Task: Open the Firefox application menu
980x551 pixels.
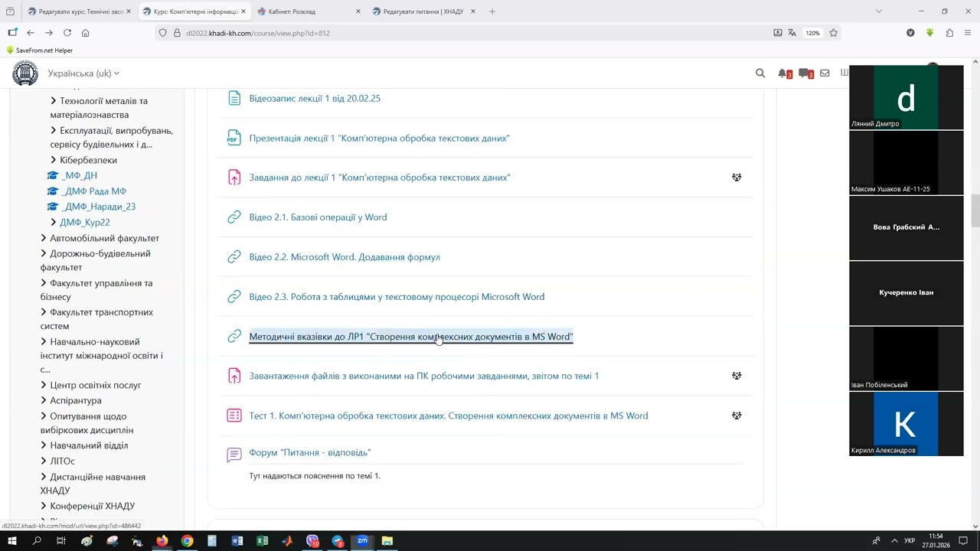Action: (968, 33)
